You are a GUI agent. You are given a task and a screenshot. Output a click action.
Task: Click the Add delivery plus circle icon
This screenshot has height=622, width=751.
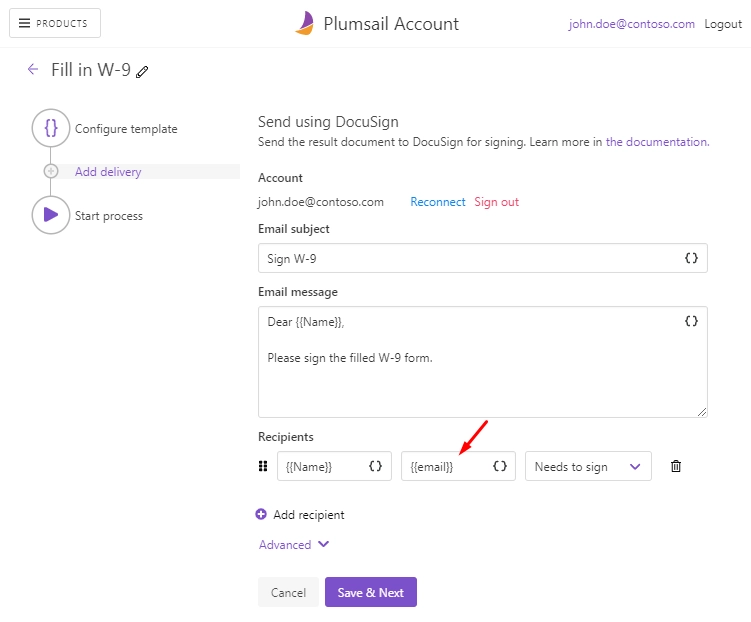tap(51, 171)
